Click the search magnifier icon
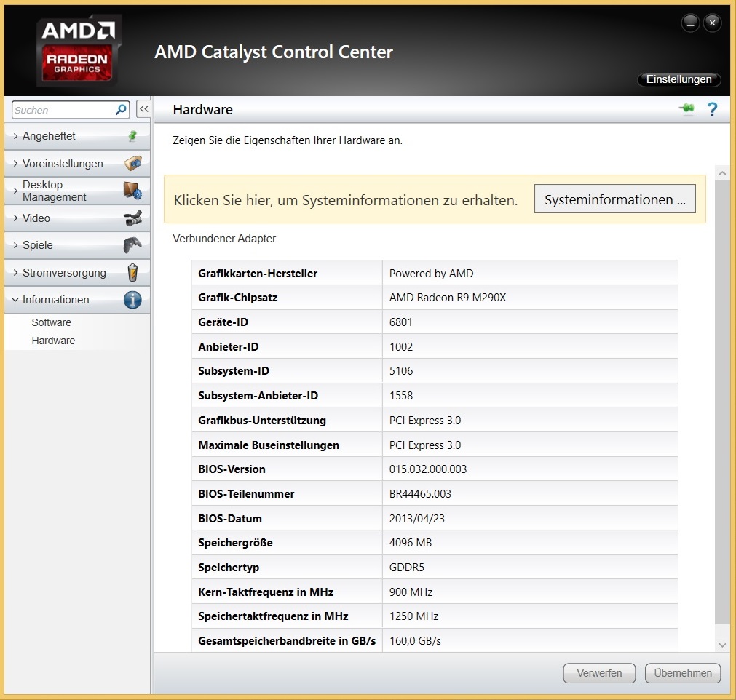This screenshot has height=700, width=736. (121, 110)
